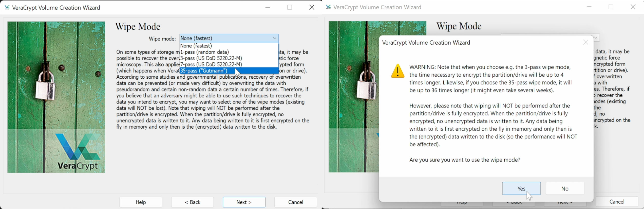The image size is (644, 209).
Task: Click the VeraCrypt title bar icon in left window
Action: point(7,8)
